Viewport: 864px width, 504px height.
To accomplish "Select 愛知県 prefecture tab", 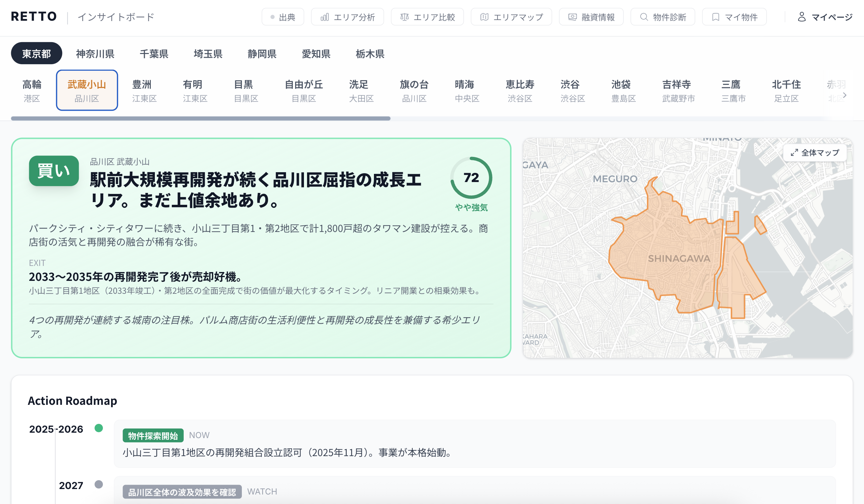I will click(x=316, y=53).
